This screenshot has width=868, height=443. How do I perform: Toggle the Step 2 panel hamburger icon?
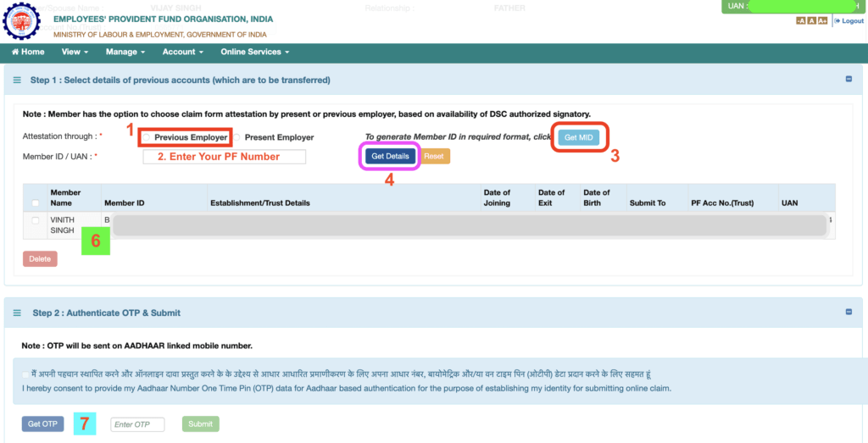tap(17, 313)
